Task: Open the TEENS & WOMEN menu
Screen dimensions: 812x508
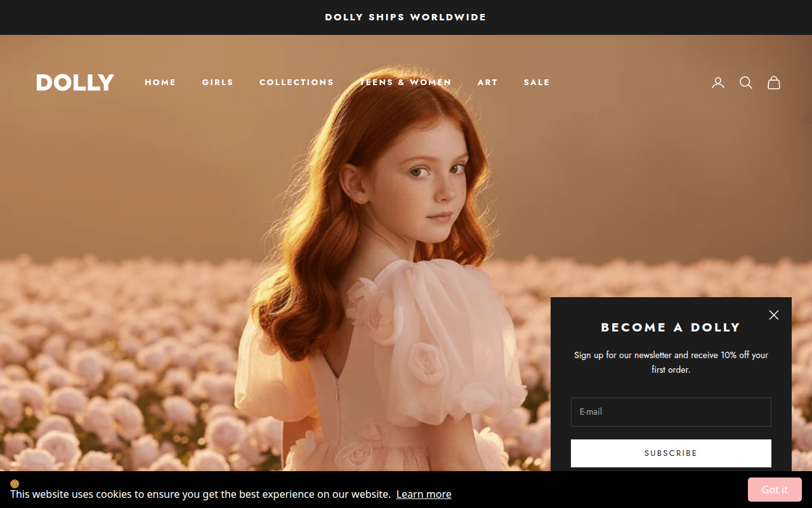Action: point(405,83)
